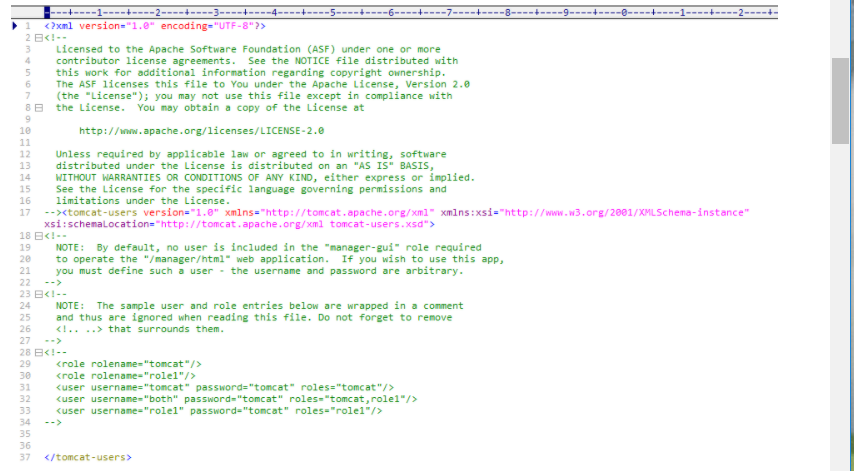
Task: Click the line starting (the "License")
Action: (x=254, y=96)
